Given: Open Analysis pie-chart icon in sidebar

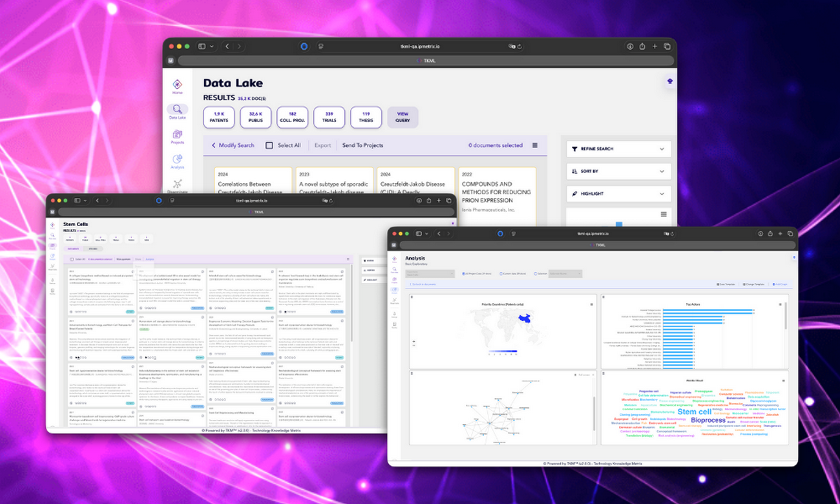Looking at the screenshot, I should 177,160.
